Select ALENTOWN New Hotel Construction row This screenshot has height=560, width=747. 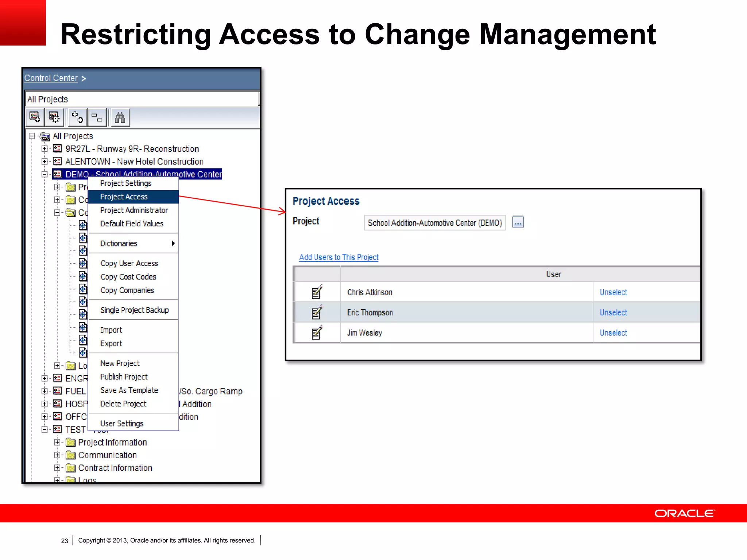point(134,162)
